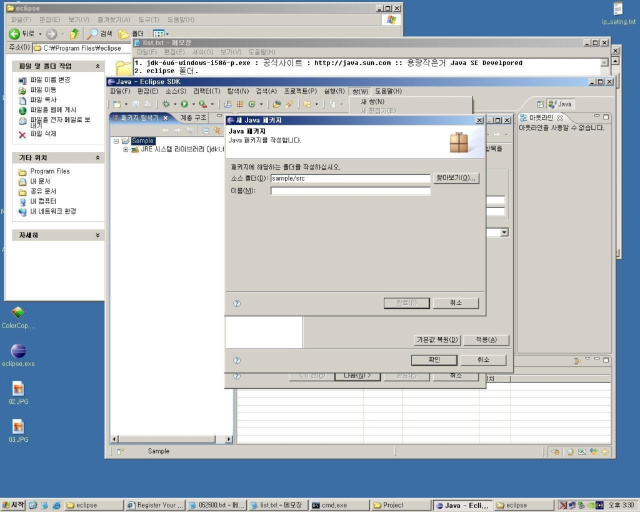640x512 pixels.
Task: Switch to list.txt Notepad in taskbar
Action: click(x=277, y=505)
